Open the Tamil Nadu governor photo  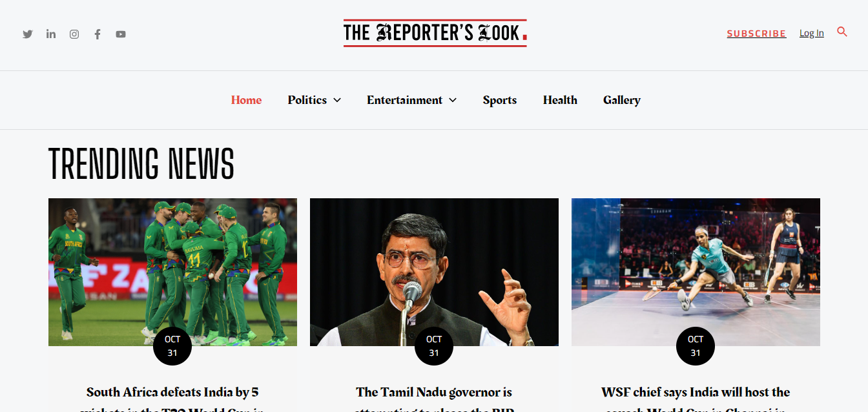point(434,272)
